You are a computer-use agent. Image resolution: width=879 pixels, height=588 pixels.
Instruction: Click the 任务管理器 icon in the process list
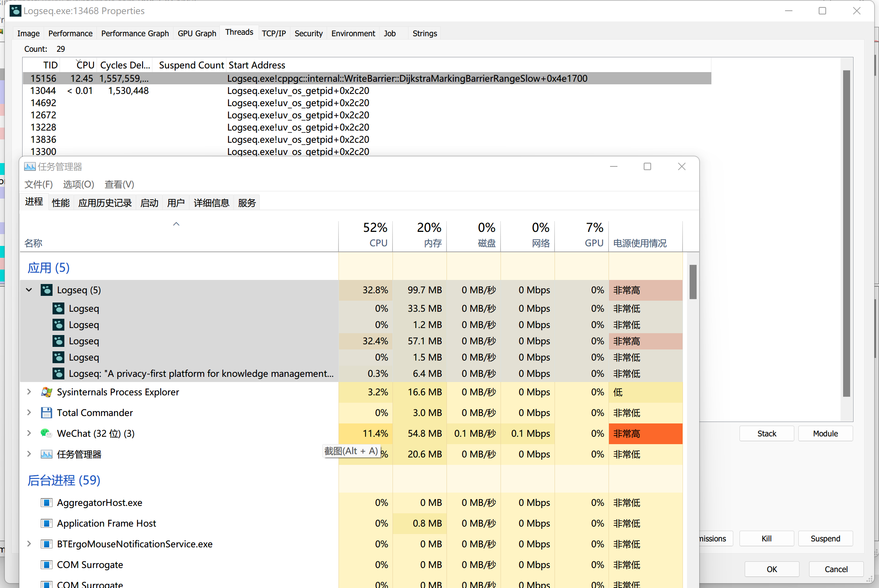tap(46, 454)
